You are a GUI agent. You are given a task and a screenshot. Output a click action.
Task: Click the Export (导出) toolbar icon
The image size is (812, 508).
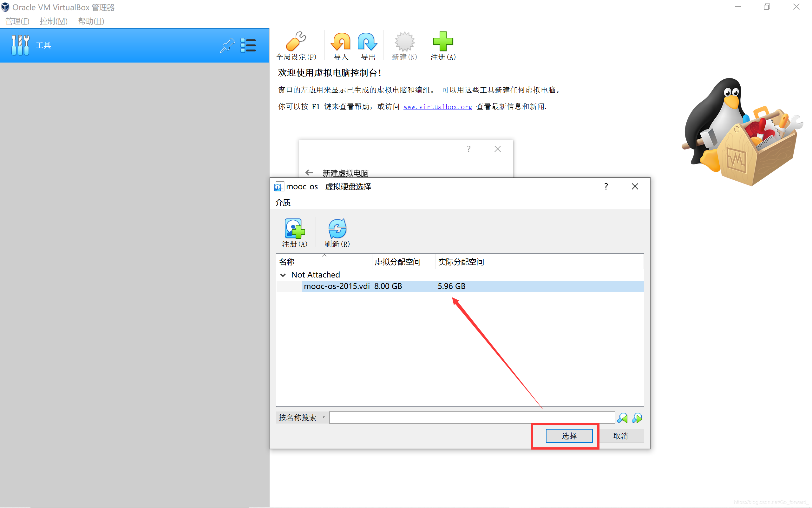click(x=368, y=46)
